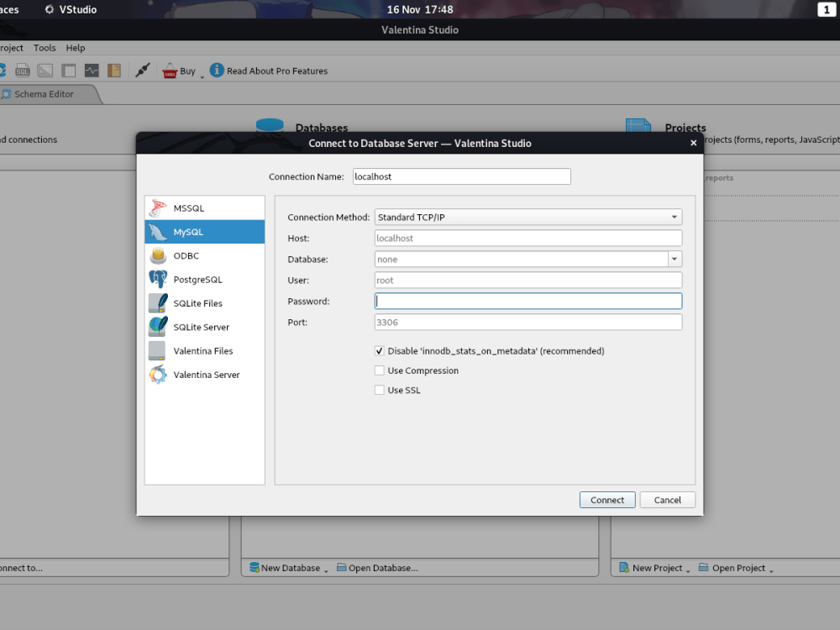Click the Open Database folder icon

341,567
